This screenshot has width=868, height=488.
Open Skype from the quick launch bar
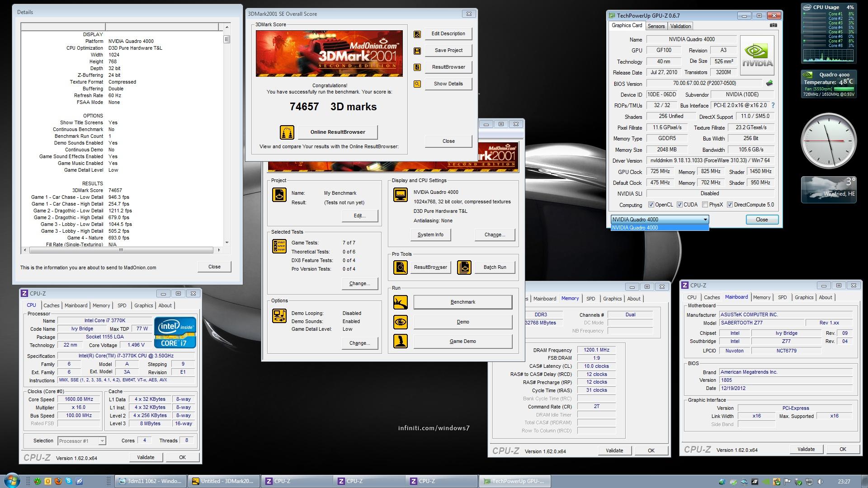pyautogui.click(x=69, y=481)
